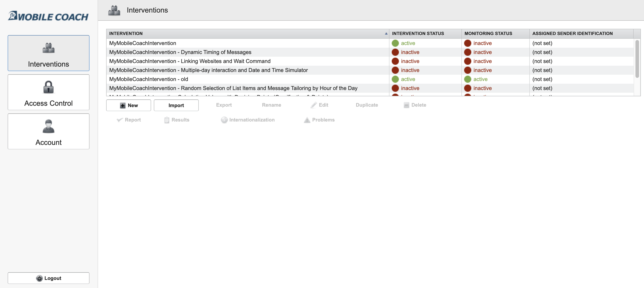Click the plus icon on New button
The image size is (644, 288).
(x=123, y=105)
